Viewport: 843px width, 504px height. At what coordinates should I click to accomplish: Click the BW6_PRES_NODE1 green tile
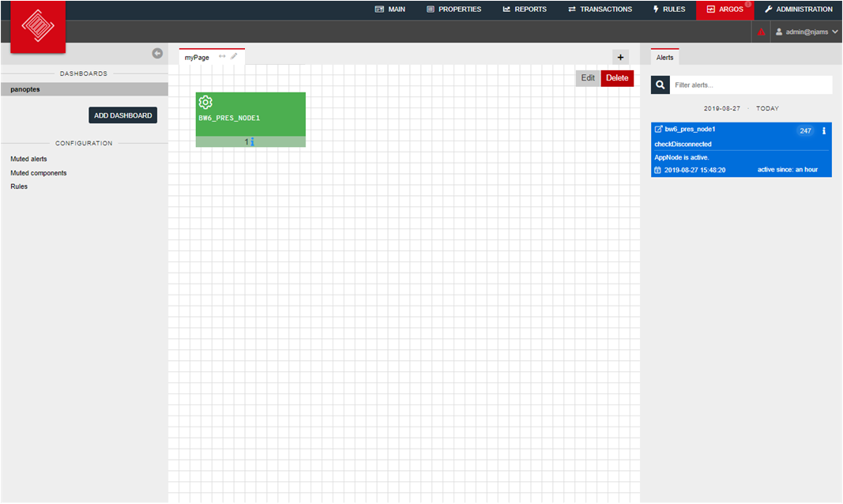pyautogui.click(x=250, y=119)
